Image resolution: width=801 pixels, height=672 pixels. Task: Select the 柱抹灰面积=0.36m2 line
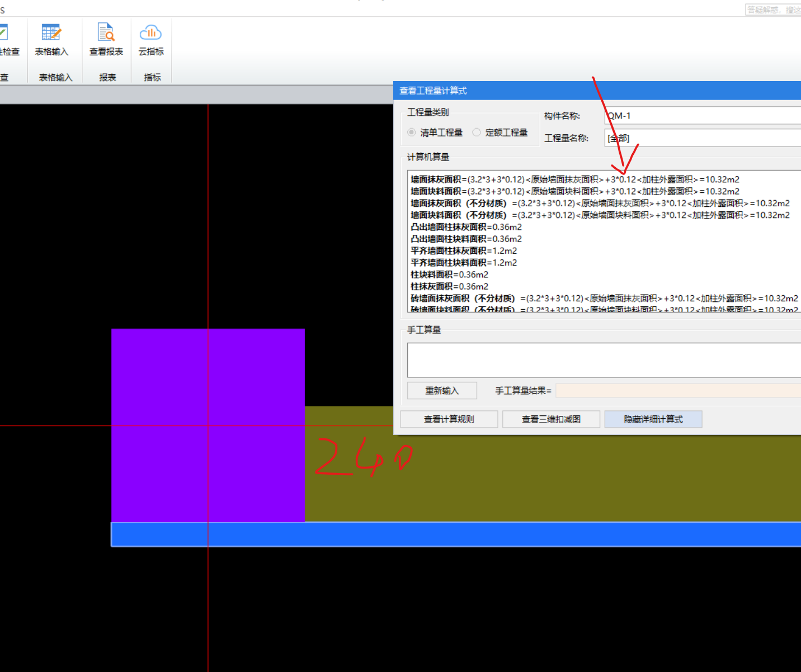[449, 286]
